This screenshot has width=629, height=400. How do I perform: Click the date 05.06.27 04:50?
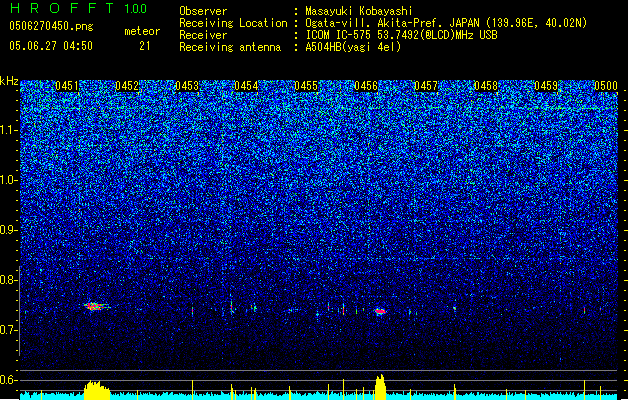point(51,46)
